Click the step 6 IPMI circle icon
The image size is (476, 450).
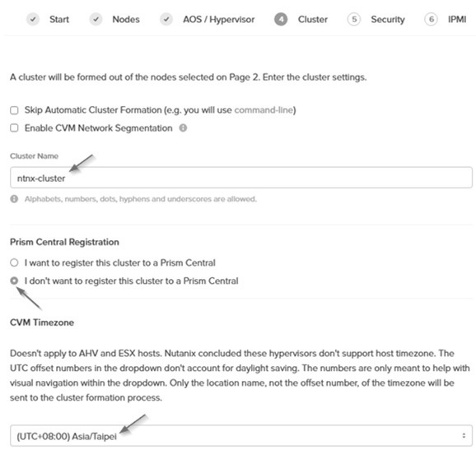click(431, 20)
